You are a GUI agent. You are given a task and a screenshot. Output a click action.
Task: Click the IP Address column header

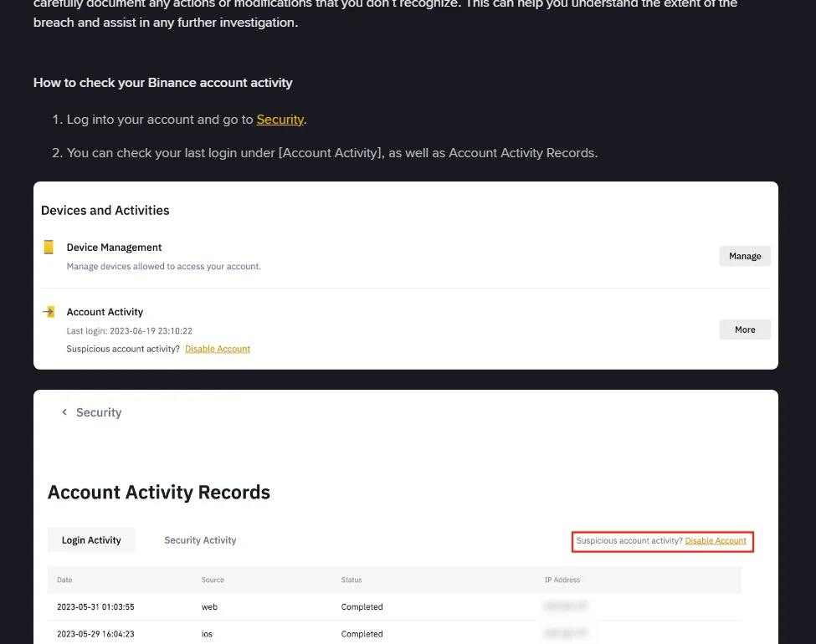pos(562,580)
